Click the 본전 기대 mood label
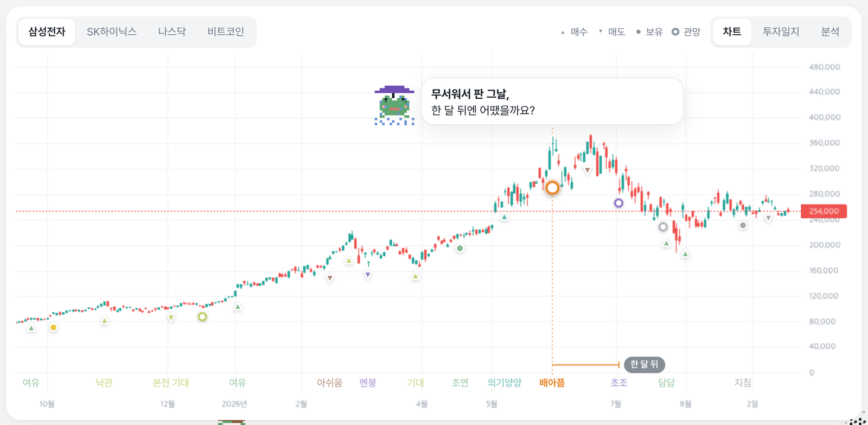Screen dimensions: 868x425 pyautogui.click(x=171, y=383)
